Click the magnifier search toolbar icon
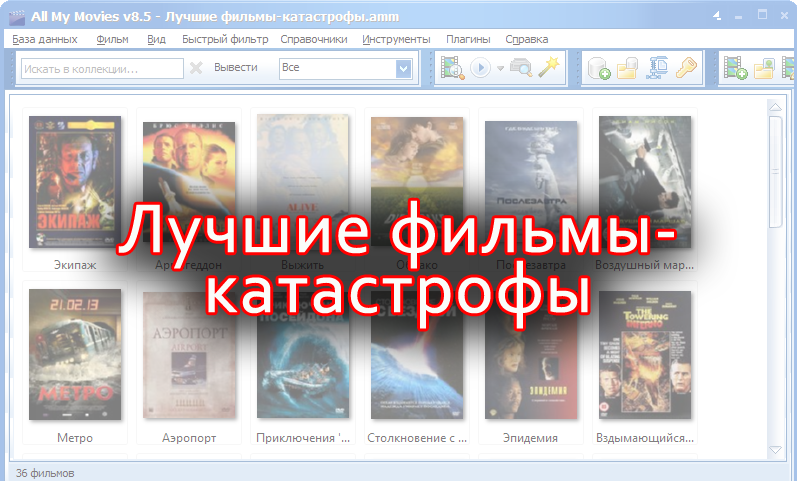This screenshot has width=797, height=481. click(x=520, y=68)
